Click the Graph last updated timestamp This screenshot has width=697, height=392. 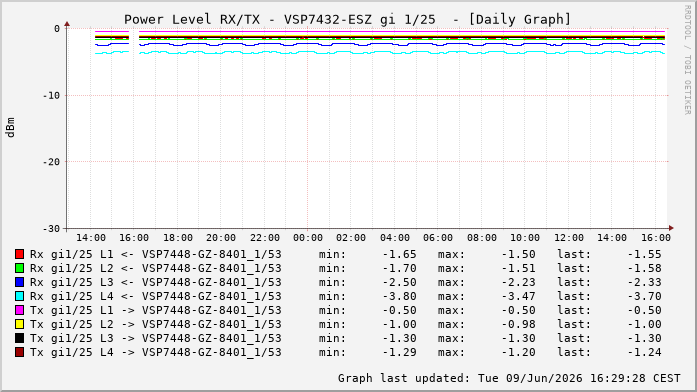(509, 378)
